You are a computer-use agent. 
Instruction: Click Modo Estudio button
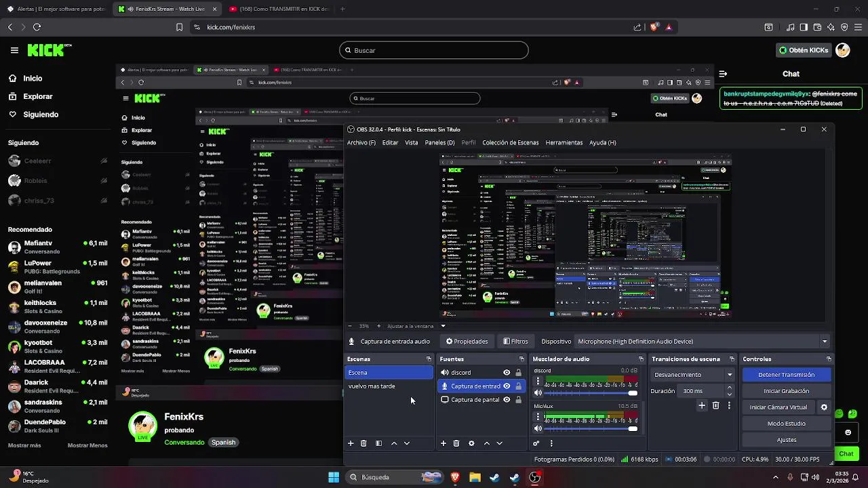pyautogui.click(x=787, y=424)
